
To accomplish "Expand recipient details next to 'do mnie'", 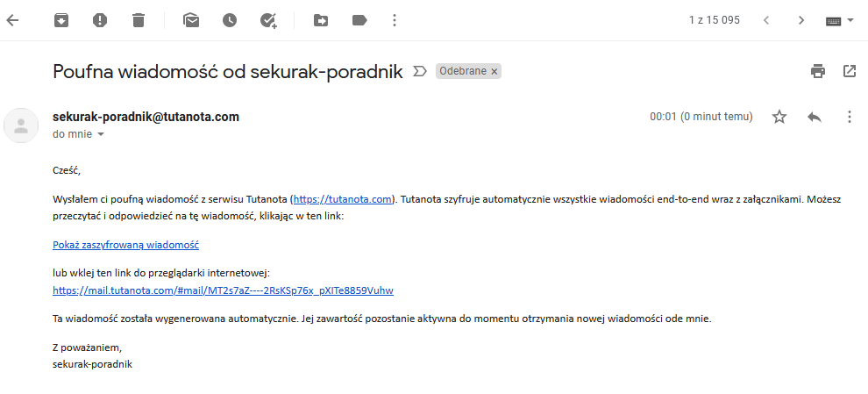I will point(100,134).
